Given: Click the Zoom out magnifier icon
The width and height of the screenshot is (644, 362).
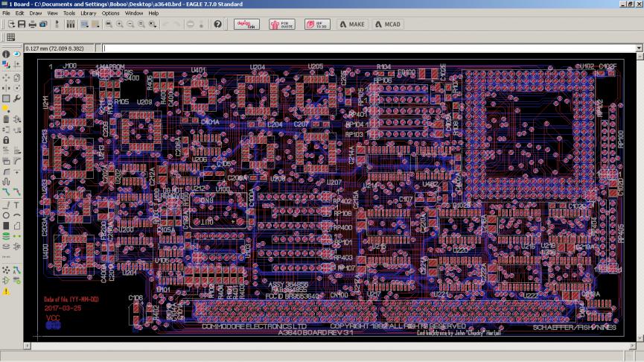Looking at the screenshot, I should coord(130,25).
